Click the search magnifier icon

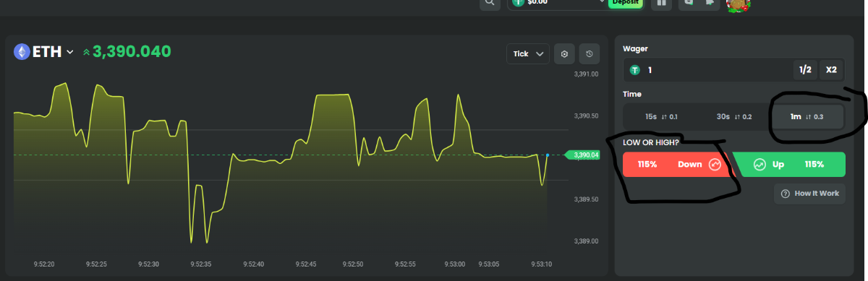[x=490, y=3]
